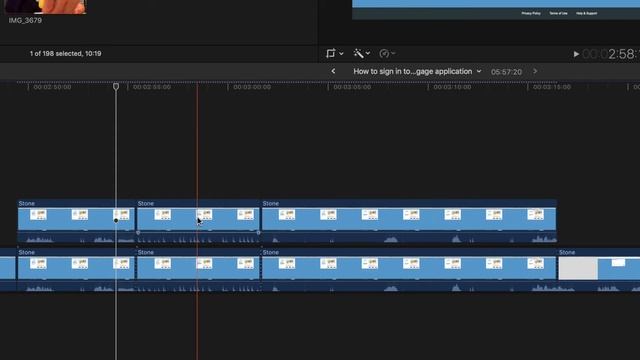This screenshot has height=360, width=640.
Task: Expand the dropdown chevron after project name
Action: click(x=479, y=71)
